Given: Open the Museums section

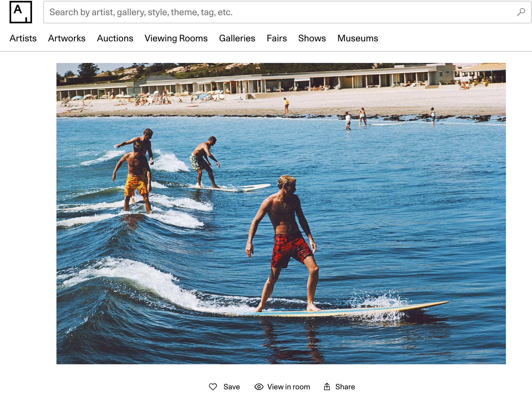Looking at the screenshot, I should click(x=358, y=38).
